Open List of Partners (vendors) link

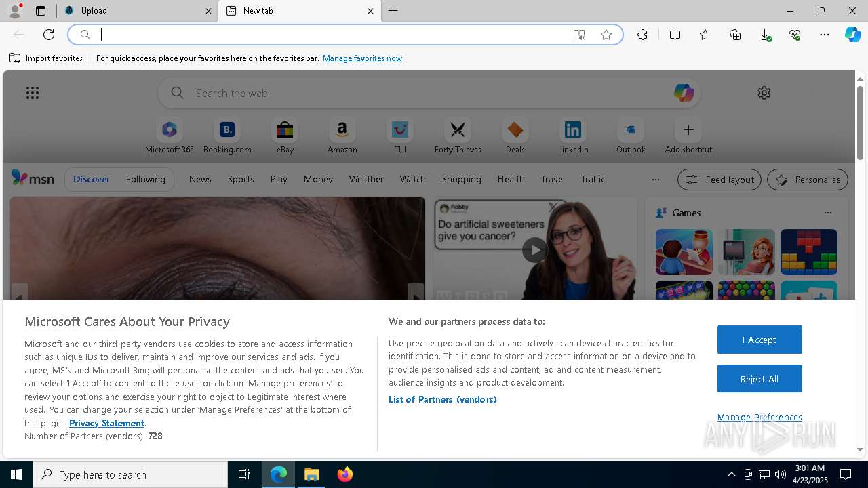pos(442,400)
